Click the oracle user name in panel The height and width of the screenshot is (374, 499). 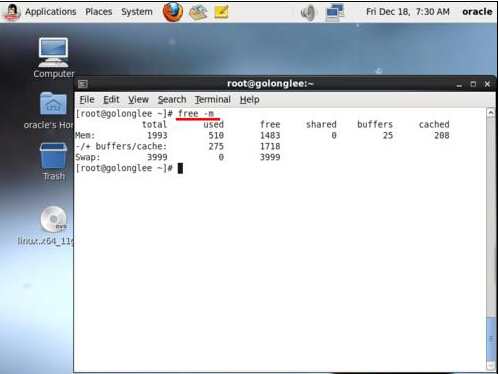coord(477,12)
